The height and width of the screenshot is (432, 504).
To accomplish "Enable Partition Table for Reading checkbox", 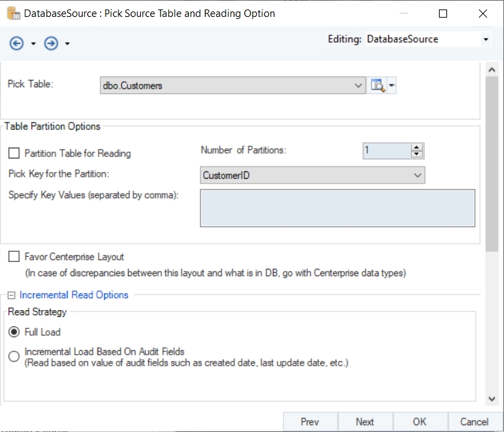I will coord(14,154).
